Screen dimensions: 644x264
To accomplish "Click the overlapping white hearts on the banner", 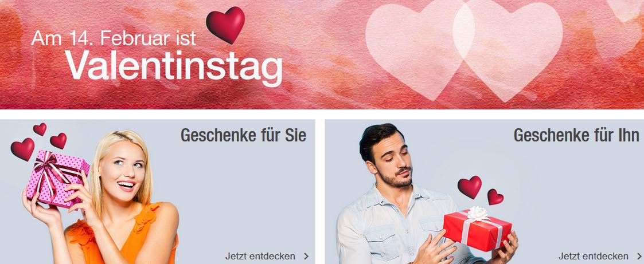I will click(x=464, y=50).
